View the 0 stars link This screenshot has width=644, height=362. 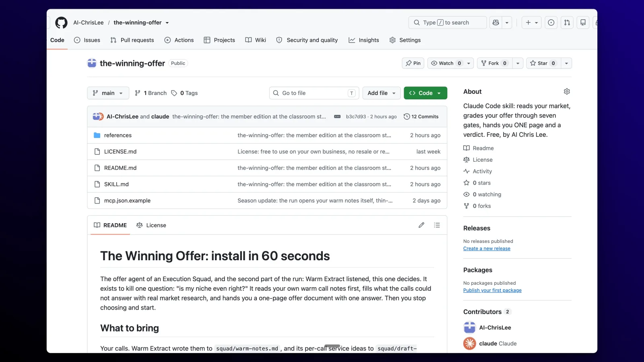pyautogui.click(x=477, y=183)
